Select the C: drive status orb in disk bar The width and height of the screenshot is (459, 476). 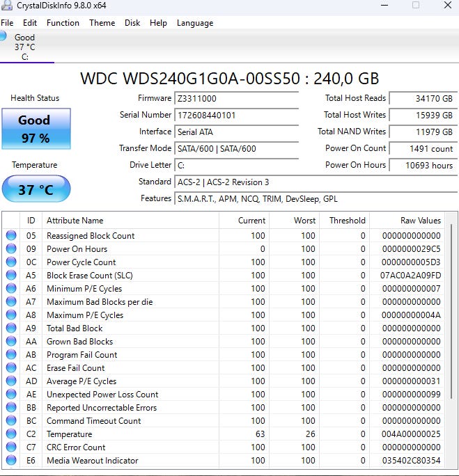tap(3, 35)
